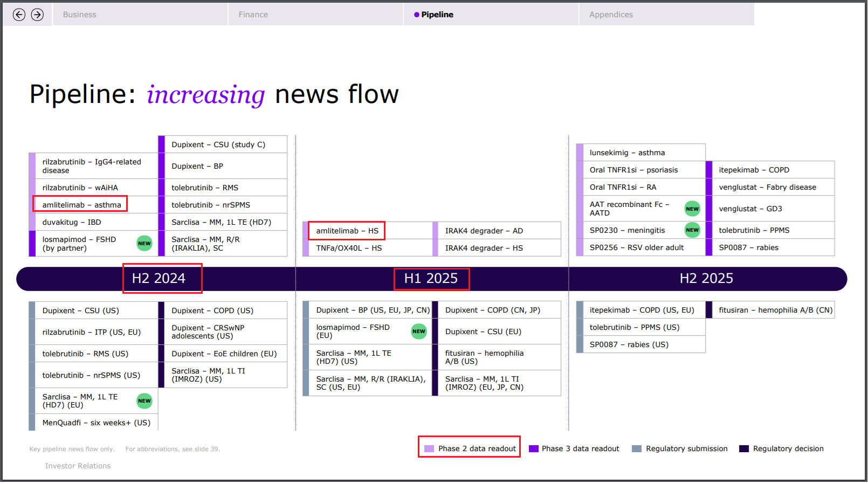Click the back arrow navigation icon
Screen dimensions: 868x484
coord(19,15)
